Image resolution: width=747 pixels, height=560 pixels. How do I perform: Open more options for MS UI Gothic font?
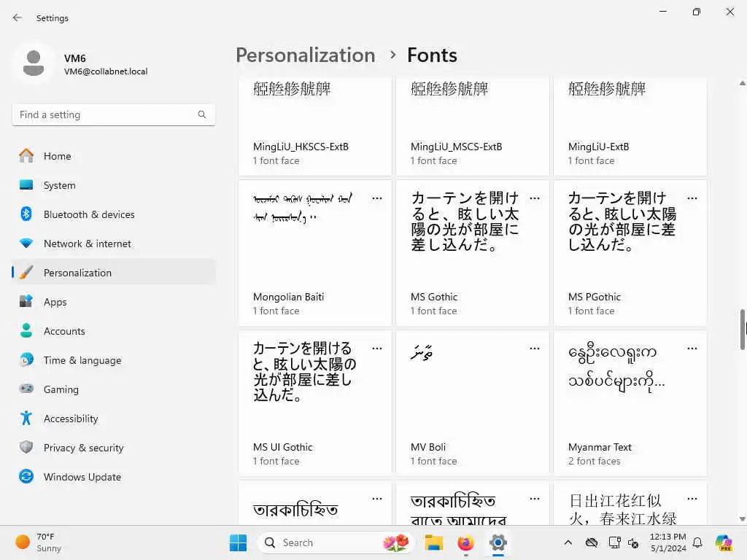(377, 349)
